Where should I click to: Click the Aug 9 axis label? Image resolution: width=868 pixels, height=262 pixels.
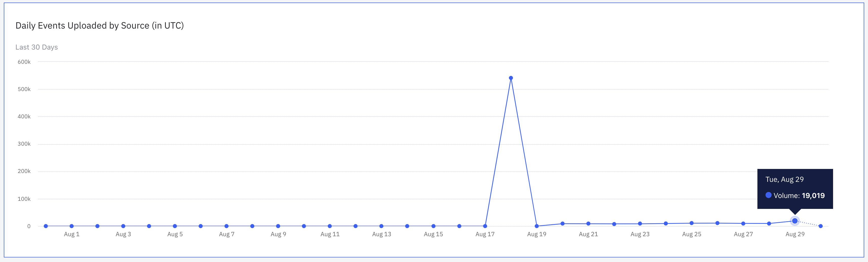click(x=278, y=234)
